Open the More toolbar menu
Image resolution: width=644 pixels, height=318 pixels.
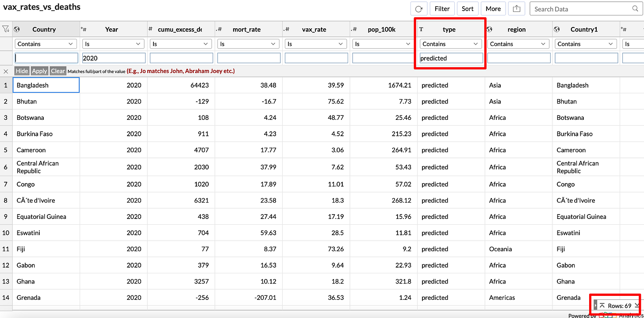[493, 9]
